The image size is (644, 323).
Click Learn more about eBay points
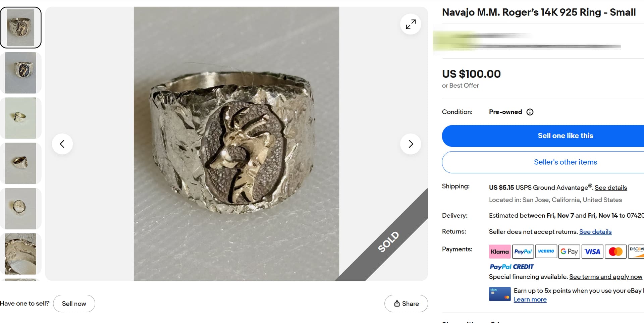click(530, 300)
